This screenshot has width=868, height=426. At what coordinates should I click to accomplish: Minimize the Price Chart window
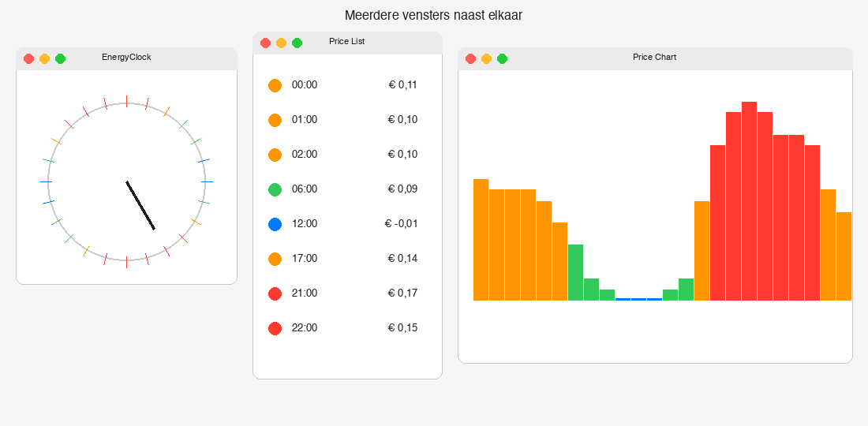point(486,58)
